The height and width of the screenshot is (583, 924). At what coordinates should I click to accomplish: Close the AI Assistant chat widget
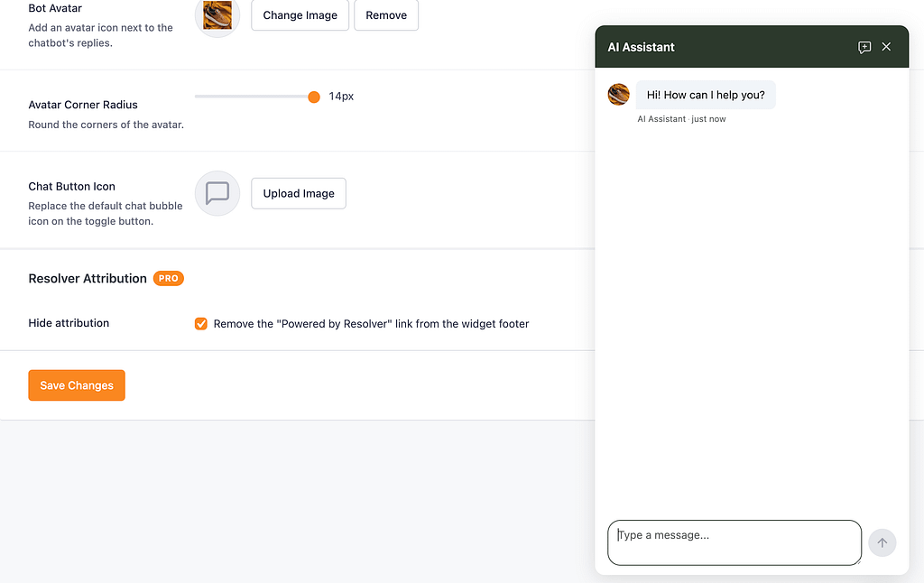(x=886, y=47)
